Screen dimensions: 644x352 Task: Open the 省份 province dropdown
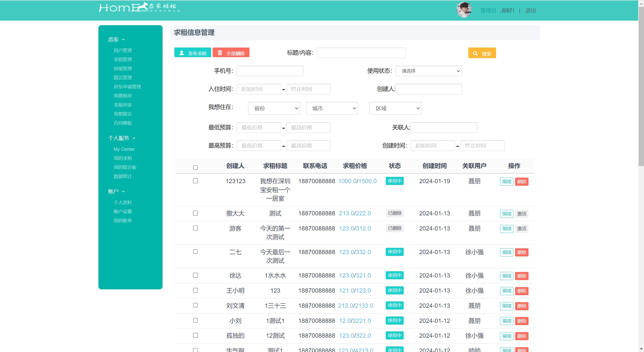274,108
